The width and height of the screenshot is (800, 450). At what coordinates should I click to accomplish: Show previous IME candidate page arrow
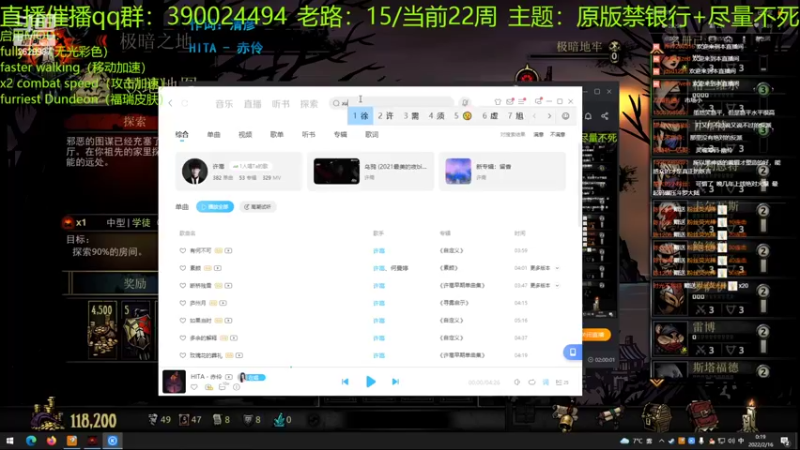pos(534,116)
